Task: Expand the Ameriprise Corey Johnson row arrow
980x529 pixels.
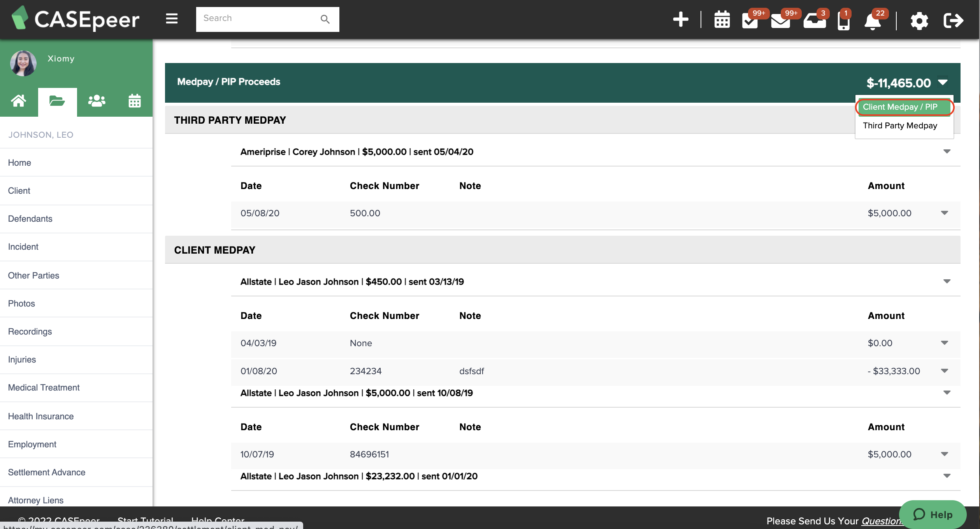Action: point(947,151)
